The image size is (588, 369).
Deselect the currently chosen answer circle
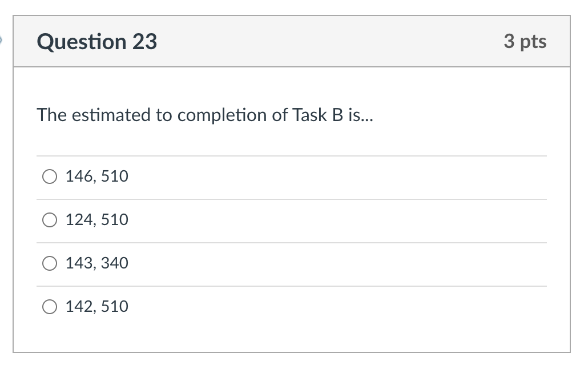point(50,177)
